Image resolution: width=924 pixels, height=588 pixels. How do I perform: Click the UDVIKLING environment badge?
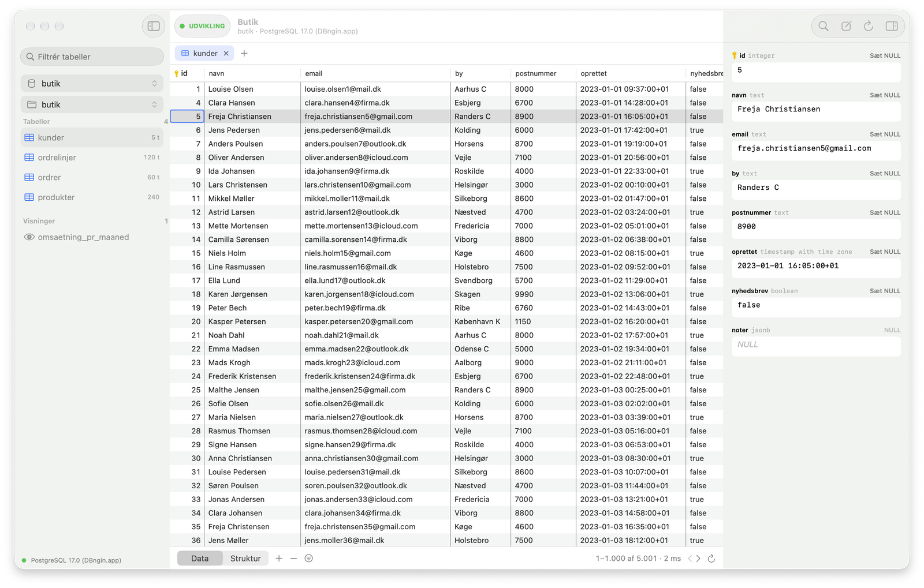tap(202, 26)
